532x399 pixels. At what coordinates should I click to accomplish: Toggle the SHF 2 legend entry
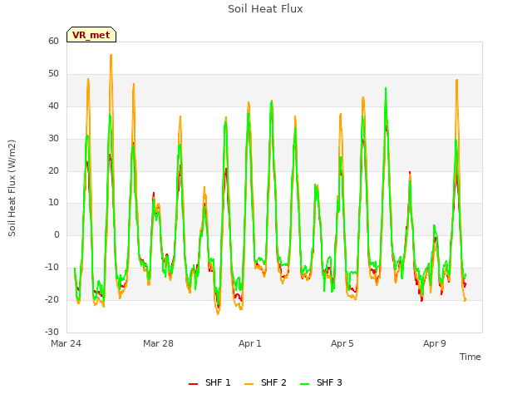pos(265,382)
